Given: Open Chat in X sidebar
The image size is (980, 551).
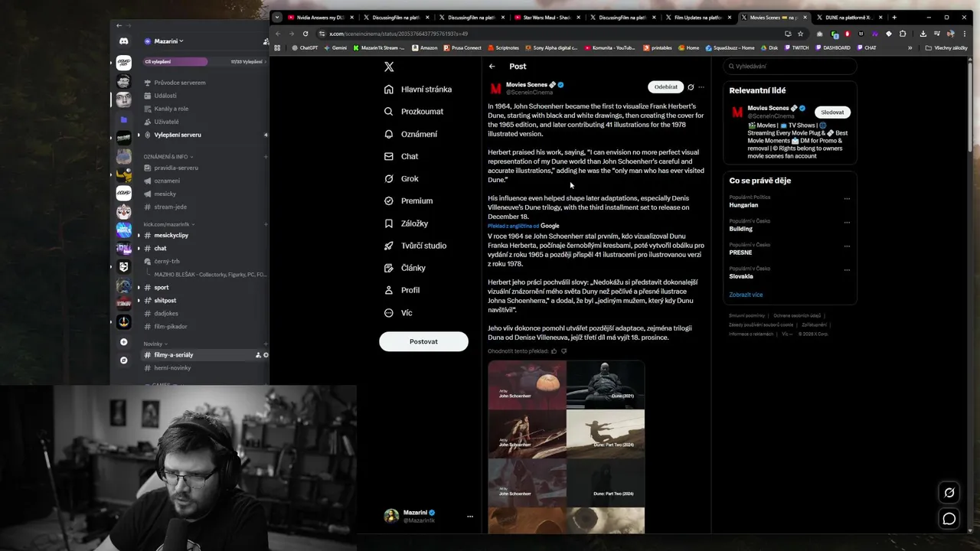Looking at the screenshot, I should tap(400, 156).
